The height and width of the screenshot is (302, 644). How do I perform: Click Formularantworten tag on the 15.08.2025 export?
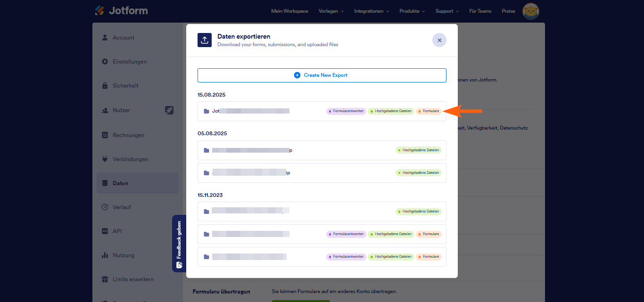(346, 111)
